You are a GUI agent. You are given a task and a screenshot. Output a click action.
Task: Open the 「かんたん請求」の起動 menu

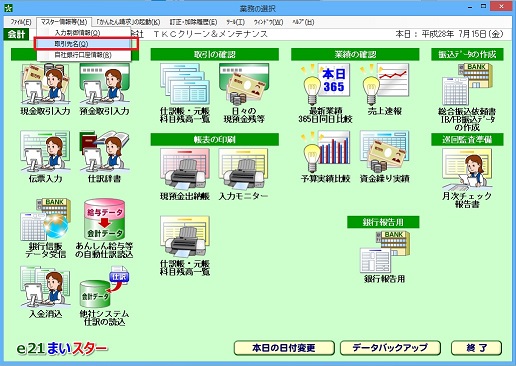(128, 22)
